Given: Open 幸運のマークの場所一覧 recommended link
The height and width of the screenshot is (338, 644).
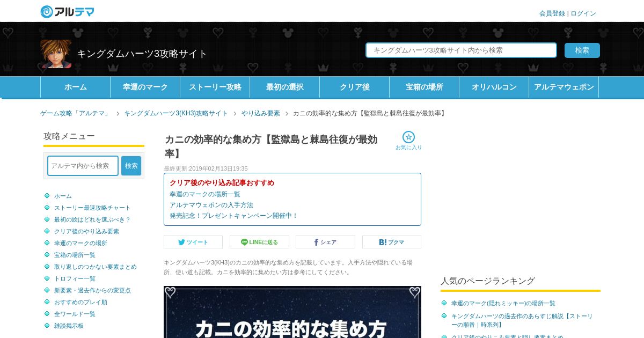Looking at the screenshot, I should tap(205, 194).
